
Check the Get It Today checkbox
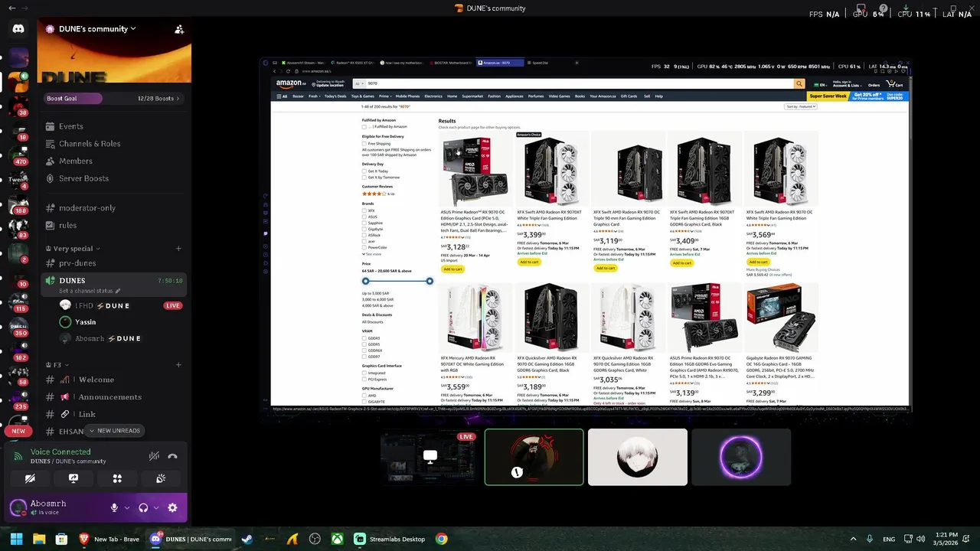(x=364, y=171)
